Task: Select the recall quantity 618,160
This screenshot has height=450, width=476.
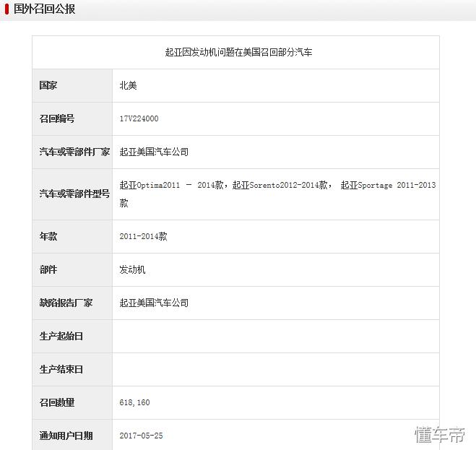Action: (135, 402)
